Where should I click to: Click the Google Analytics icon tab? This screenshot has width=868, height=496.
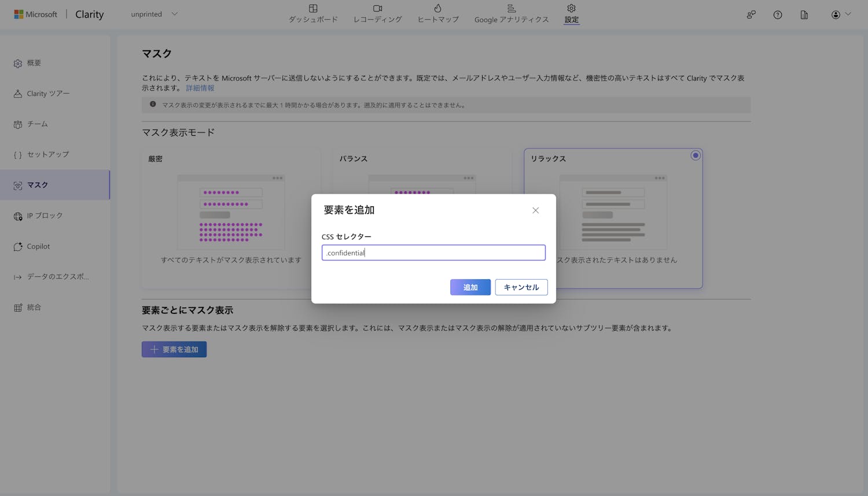coord(511,9)
